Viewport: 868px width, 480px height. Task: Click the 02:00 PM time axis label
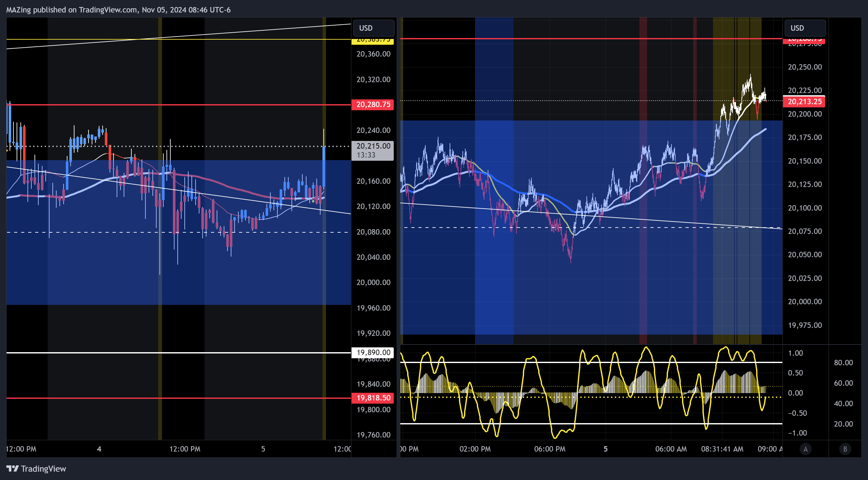click(x=475, y=449)
